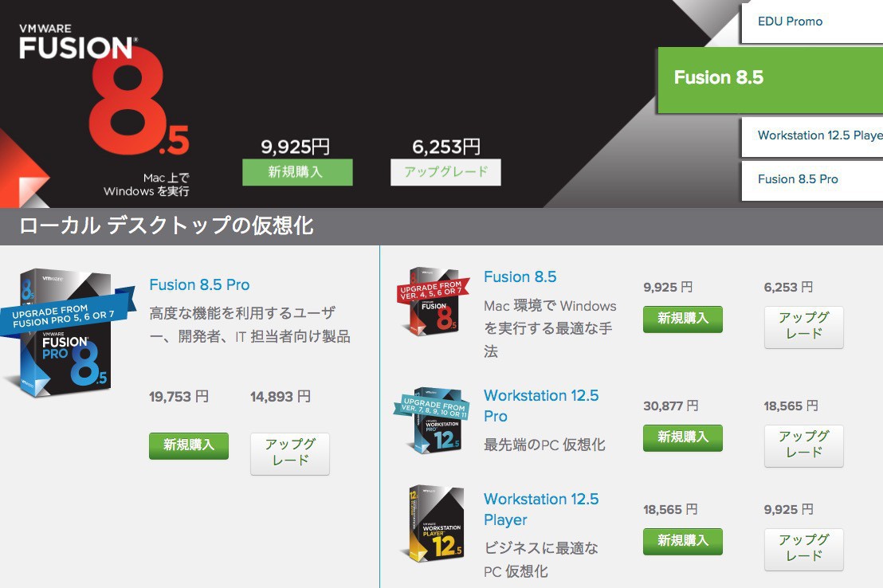This screenshot has width=883, height=588.
Task: Click 新規購入 for Fusion 8.5 in list
Action: 682,319
